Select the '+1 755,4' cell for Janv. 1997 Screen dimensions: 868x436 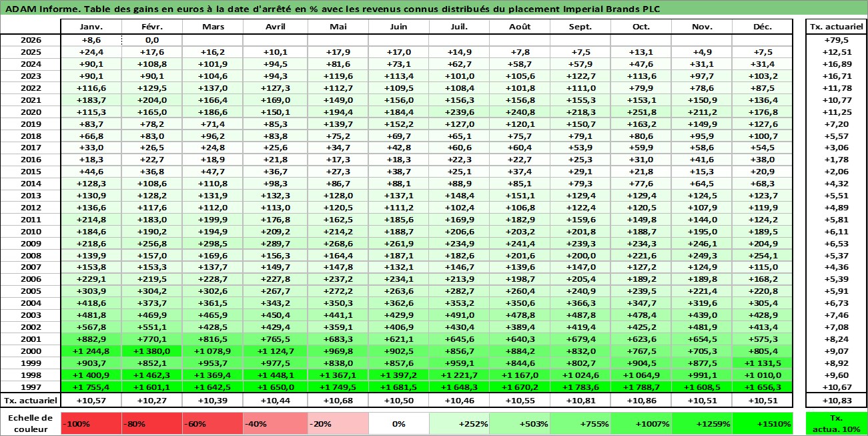click(91, 387)
